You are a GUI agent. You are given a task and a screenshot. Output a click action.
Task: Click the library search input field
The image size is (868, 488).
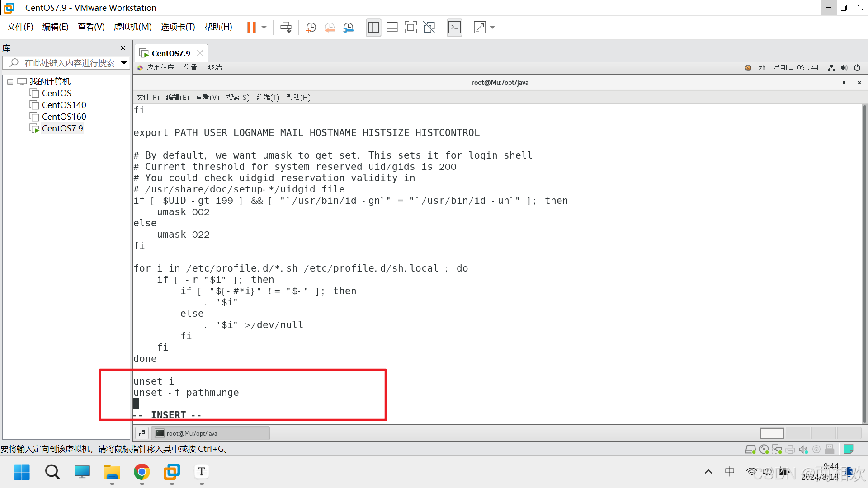coord(69,63)
